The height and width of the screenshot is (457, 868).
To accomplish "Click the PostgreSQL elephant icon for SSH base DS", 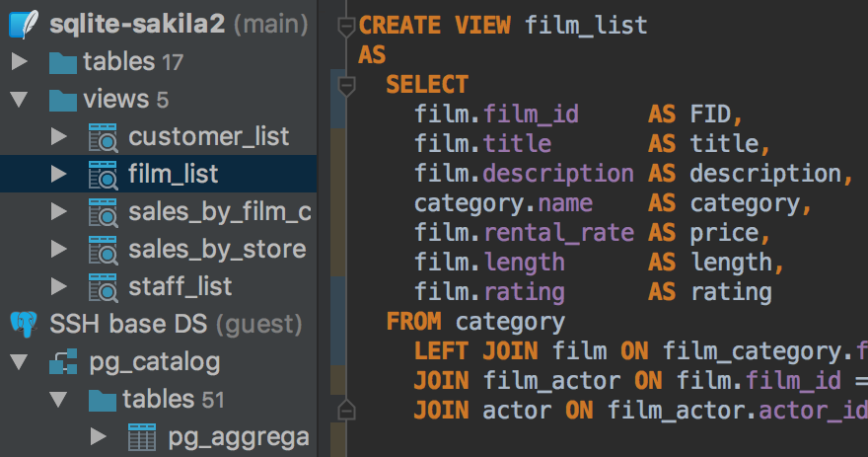I will point(24,324).
